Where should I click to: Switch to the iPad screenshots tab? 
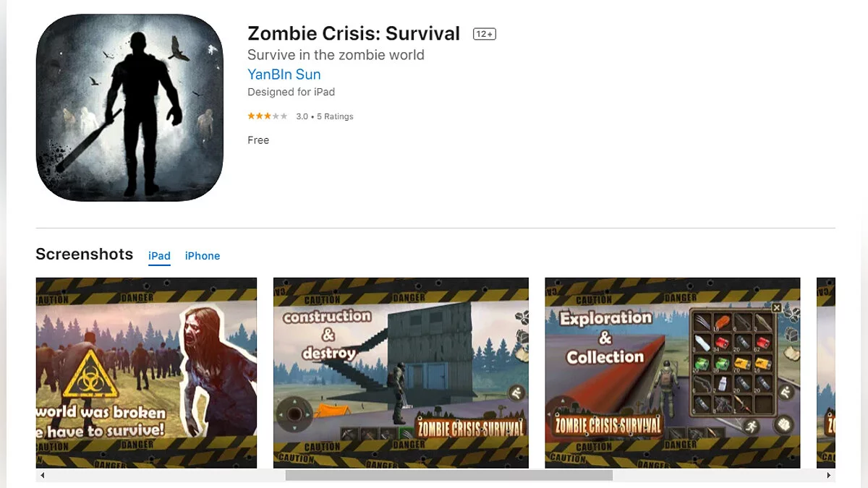tap(159, 256)
